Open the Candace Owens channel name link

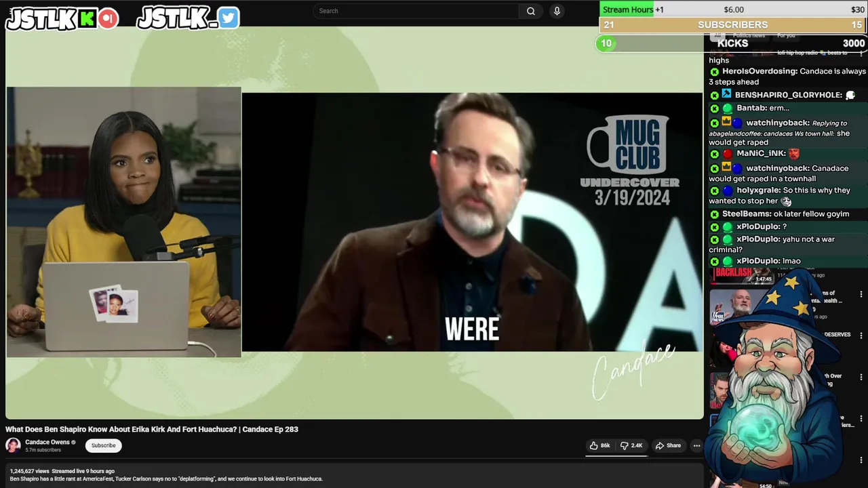point(47,442)
